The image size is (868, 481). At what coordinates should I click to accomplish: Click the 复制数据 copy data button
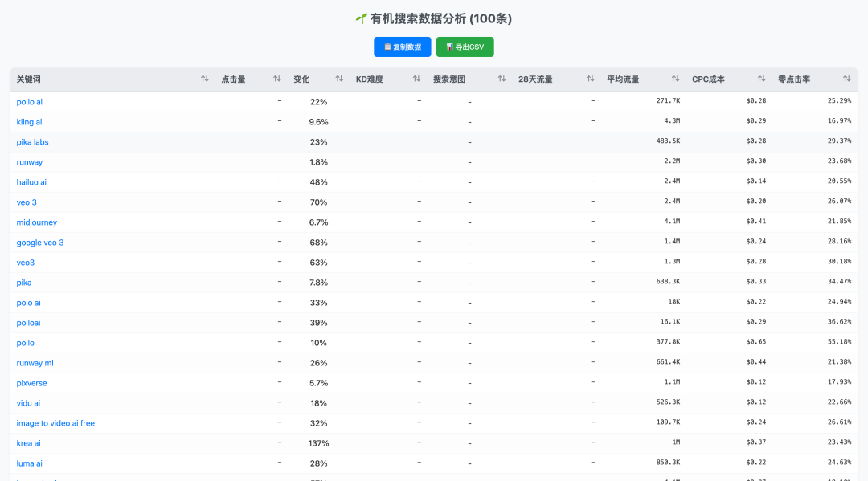coord(403,47)
